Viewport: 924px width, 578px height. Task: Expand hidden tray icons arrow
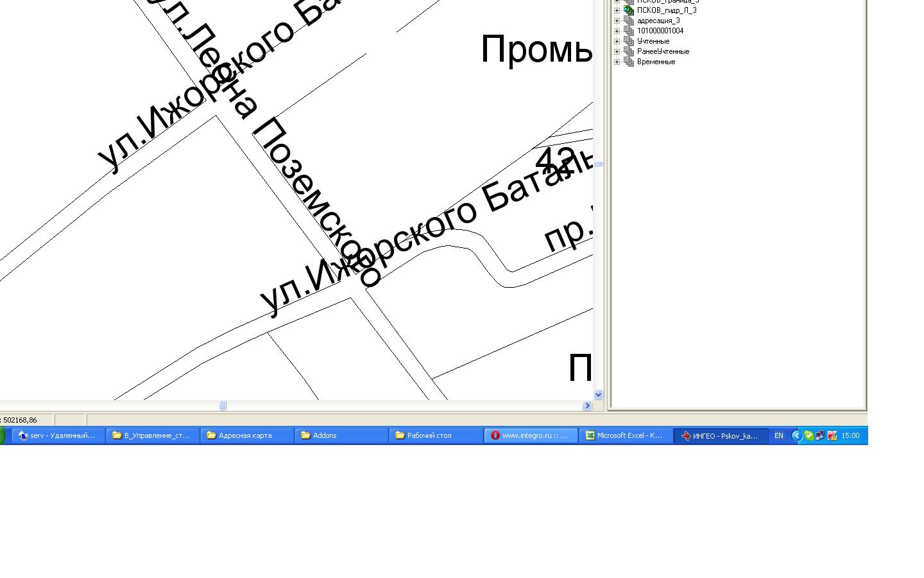click(x=796, y=435)
